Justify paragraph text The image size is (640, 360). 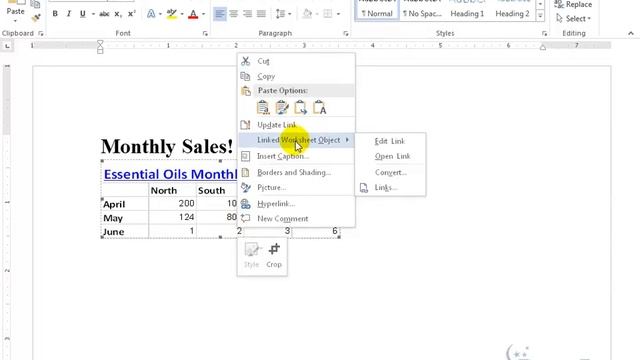click(261, 14)
